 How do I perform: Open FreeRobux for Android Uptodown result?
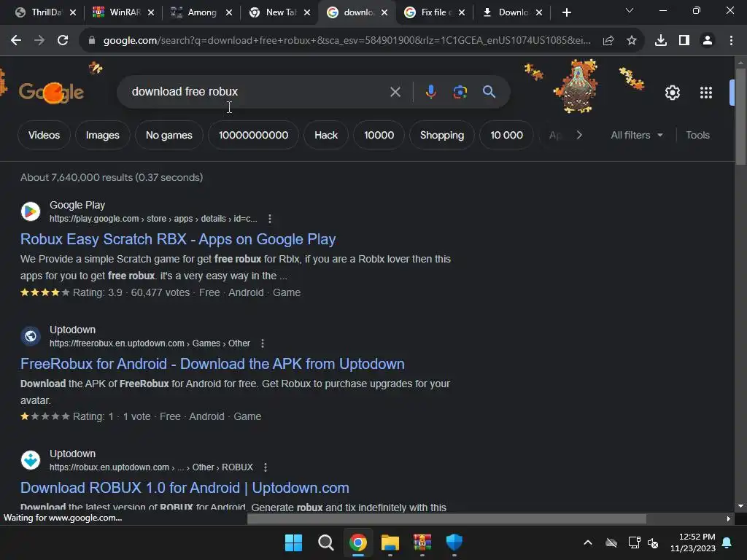tap(212, 364)
